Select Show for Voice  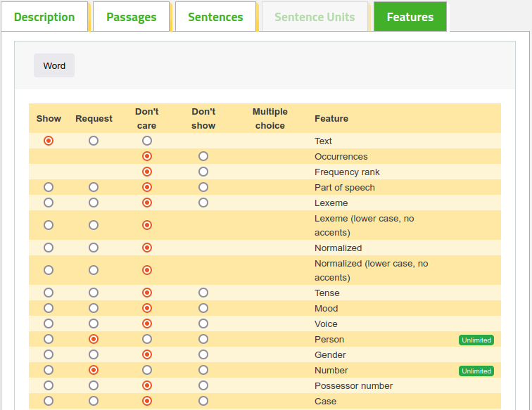click(x=49, y=323)
